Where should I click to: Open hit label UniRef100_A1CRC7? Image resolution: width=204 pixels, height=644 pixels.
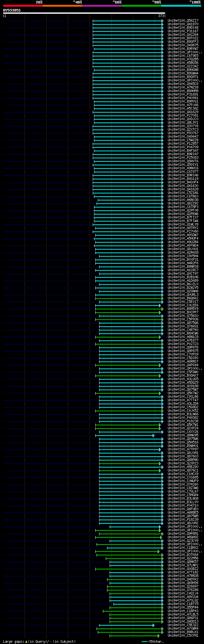(x=183, y=270)
